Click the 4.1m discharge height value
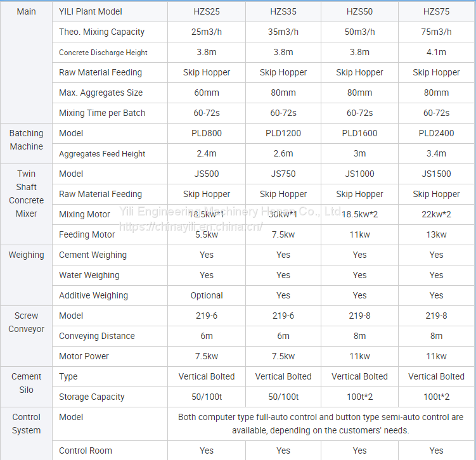Image resolution: width=476 pixels, height=460 pixels. point(436,52)
